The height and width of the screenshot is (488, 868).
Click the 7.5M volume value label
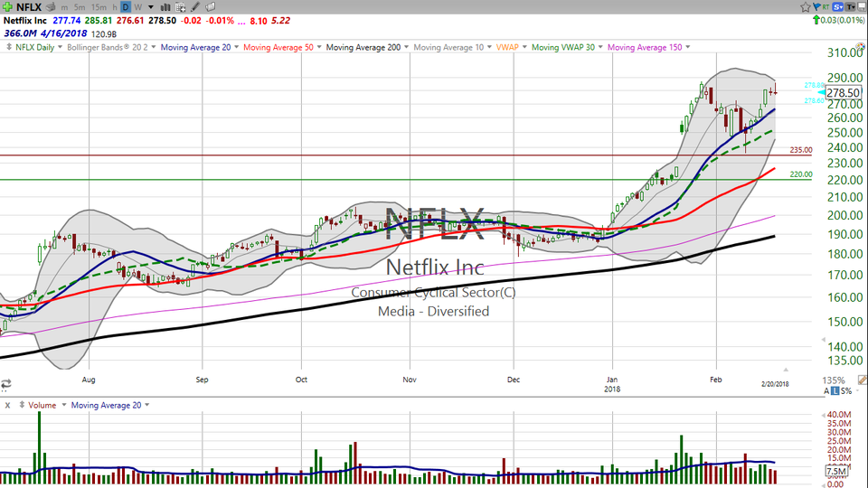coord(836,471)
